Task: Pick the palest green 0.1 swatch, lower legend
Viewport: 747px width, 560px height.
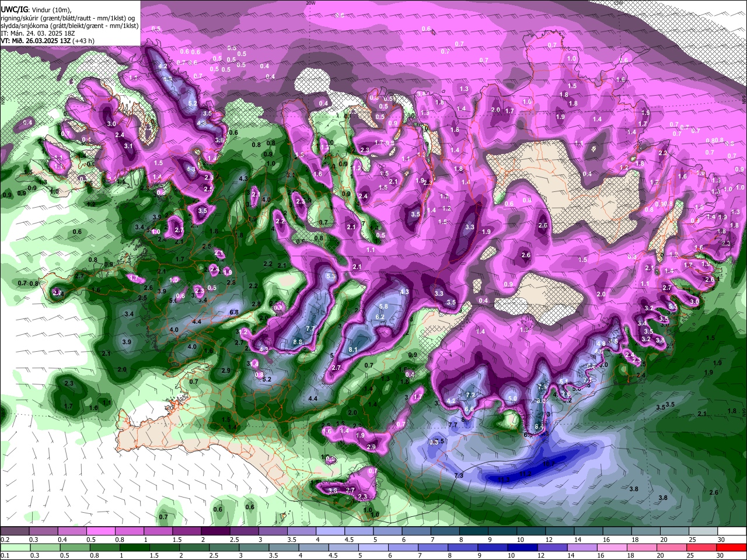Action: coord(15,547)
